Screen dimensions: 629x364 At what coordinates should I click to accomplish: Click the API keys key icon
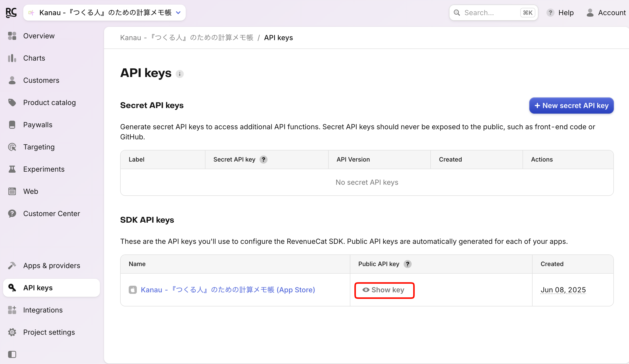(12, 288)
